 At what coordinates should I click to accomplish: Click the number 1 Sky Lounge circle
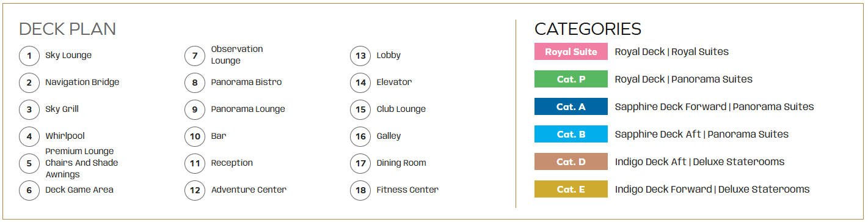tap(29, 56)
